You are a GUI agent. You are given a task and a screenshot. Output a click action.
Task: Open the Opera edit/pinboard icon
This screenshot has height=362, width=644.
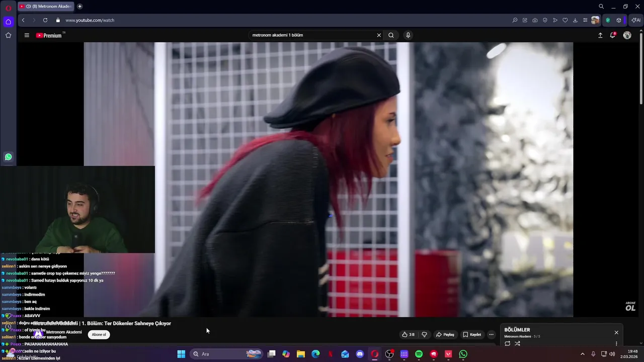(x=525, y=20)
